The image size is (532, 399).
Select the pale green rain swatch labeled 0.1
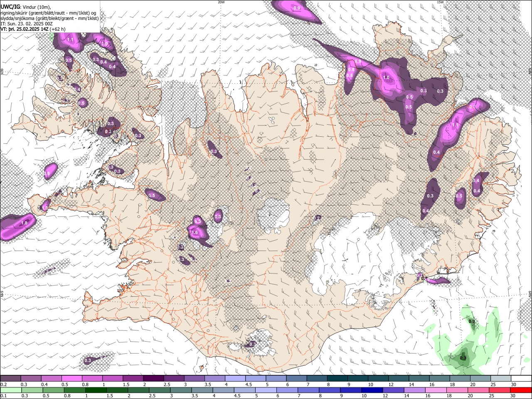click(x=11, y=390)
